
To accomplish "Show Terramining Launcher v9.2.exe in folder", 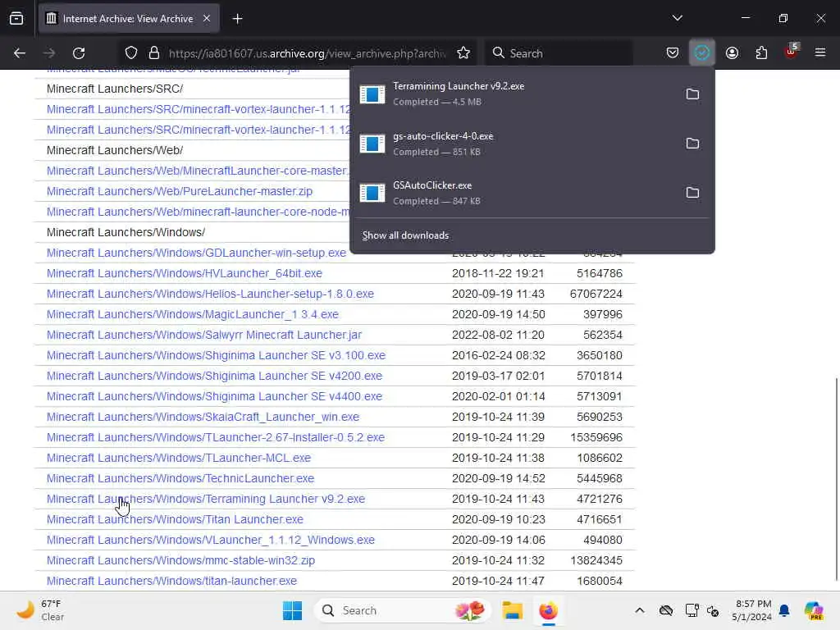I will 692,94.
